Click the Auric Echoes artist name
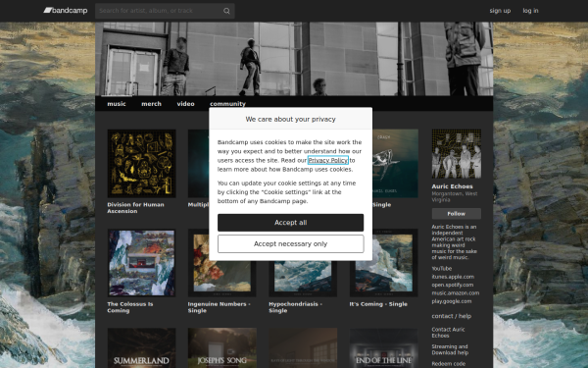Viewport: 588px width, 368px height. (x=452, y=186)
